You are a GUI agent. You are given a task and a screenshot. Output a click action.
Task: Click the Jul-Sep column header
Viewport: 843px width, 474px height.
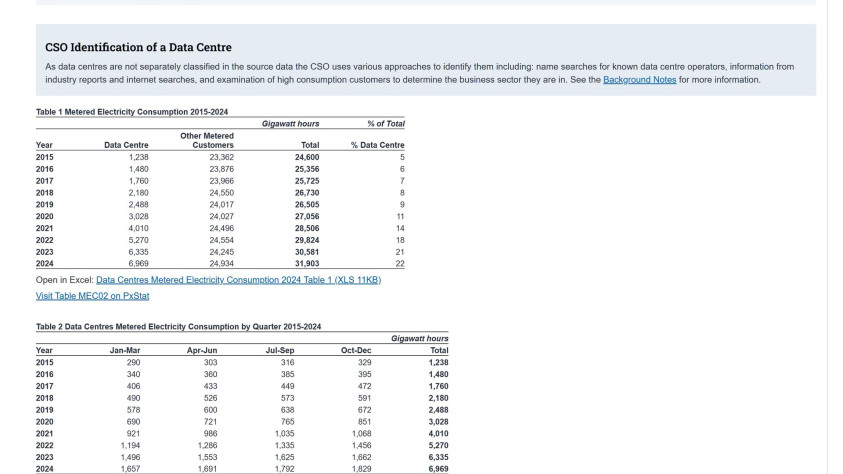(x=279, y=351)
